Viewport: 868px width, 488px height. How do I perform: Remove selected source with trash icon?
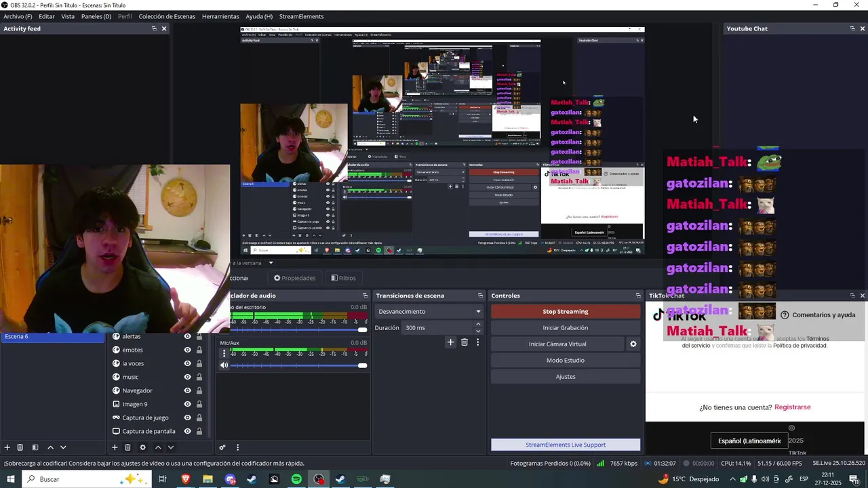coord(127,447)
